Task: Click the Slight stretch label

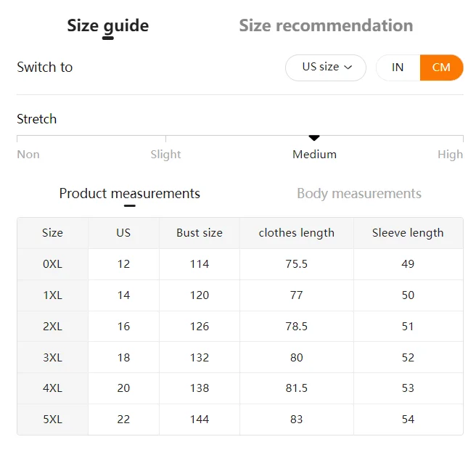Action: (x=165, y=154)
